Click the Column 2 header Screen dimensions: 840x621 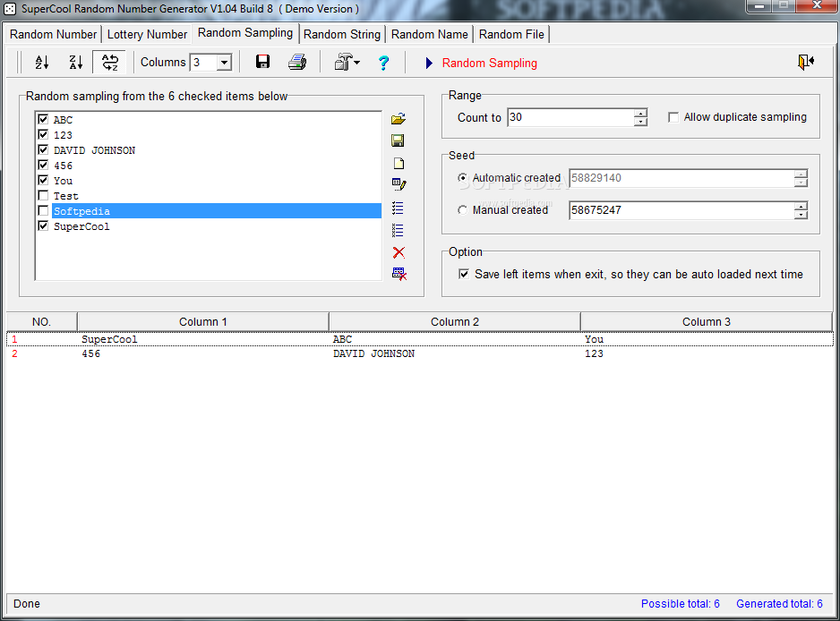[455, 322]
